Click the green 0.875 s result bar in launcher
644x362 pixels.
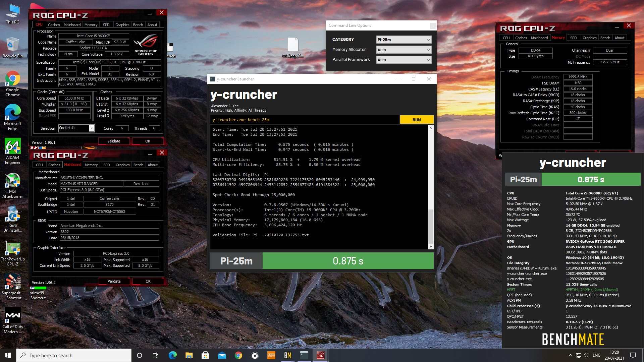[x=348, y=261]
